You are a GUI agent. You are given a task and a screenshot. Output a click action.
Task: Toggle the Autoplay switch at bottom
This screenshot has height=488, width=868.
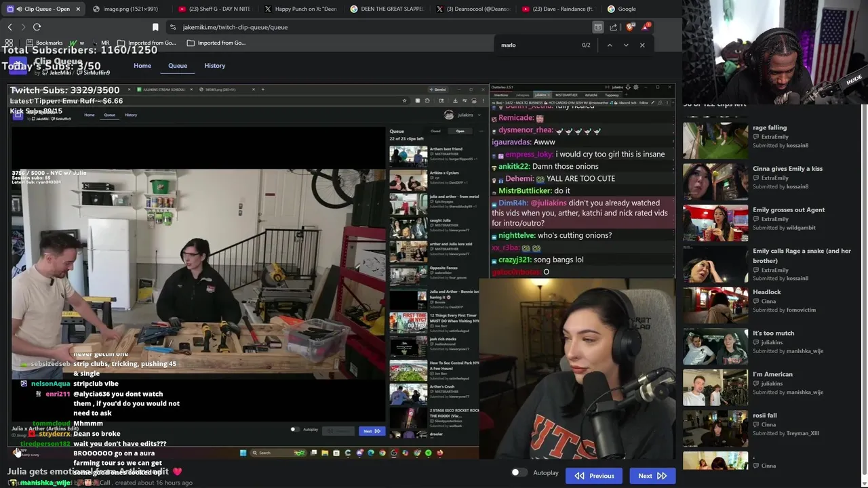click(518, 472)
